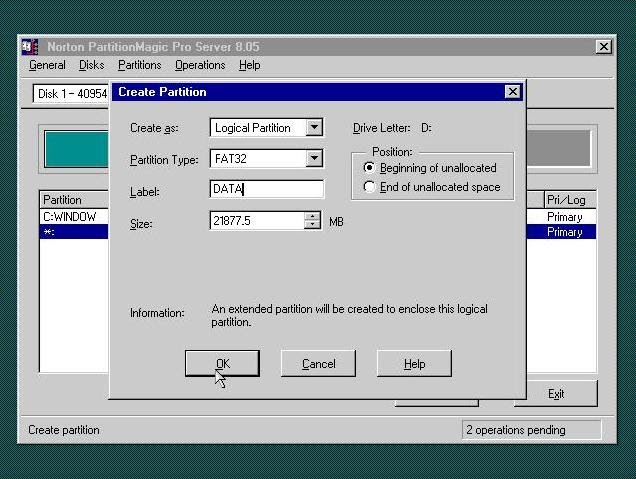Click the dialog Help button

point(414,363)
